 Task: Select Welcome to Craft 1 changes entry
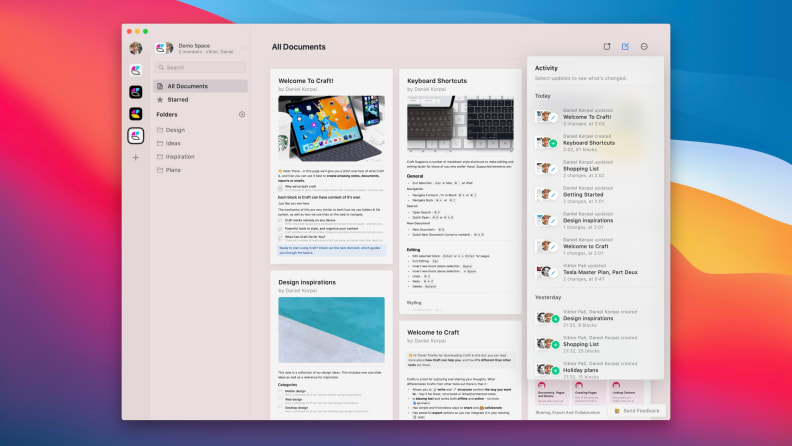coord(594,246)
